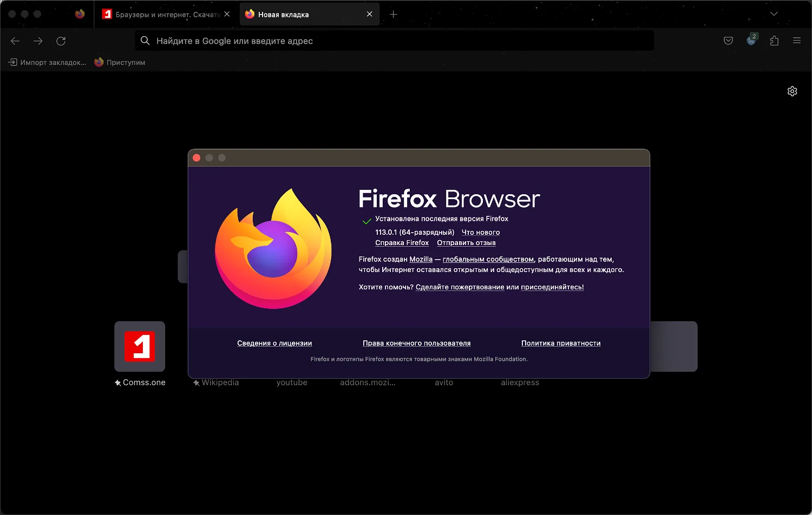This screenshot has width=812, height=515.
Task: Click the Справка Firefox link
Action: (402, 243)
